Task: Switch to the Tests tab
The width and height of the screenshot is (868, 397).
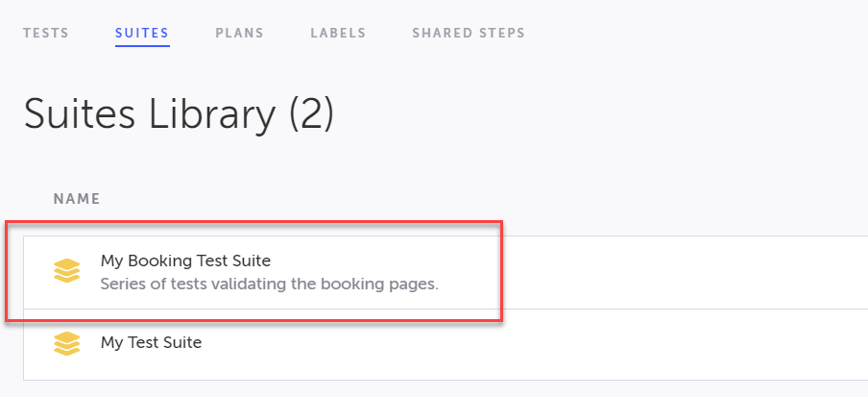Action: click(x=46, y=33)
